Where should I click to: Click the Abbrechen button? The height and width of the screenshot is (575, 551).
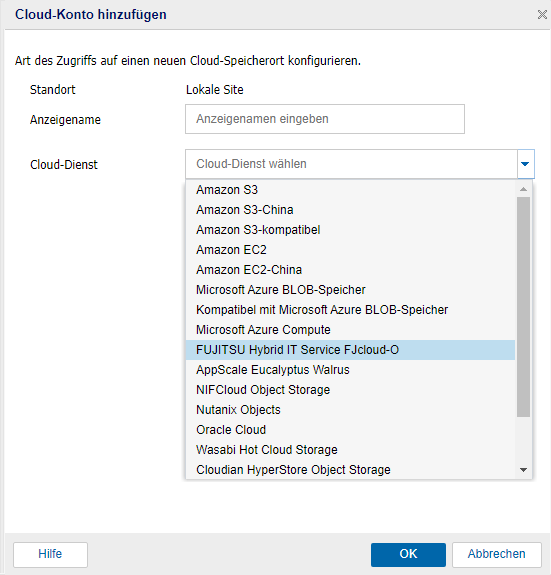point(497,554)
